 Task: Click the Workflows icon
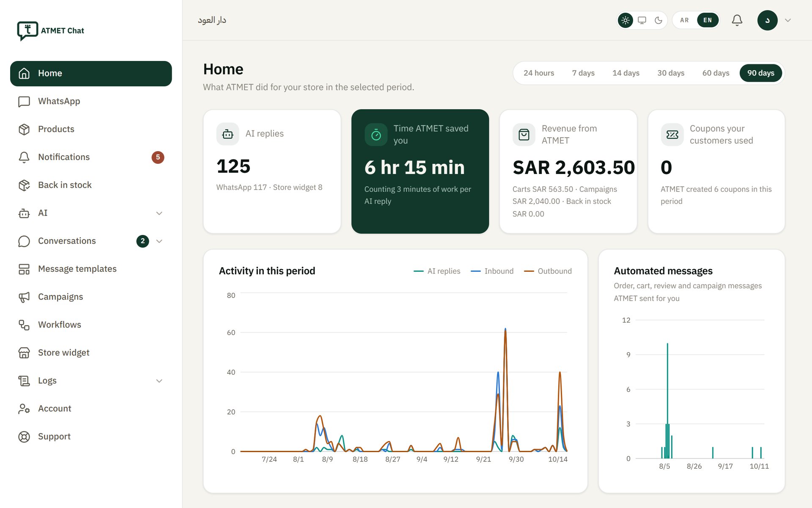pyautogui.click(x=24, y=325)
